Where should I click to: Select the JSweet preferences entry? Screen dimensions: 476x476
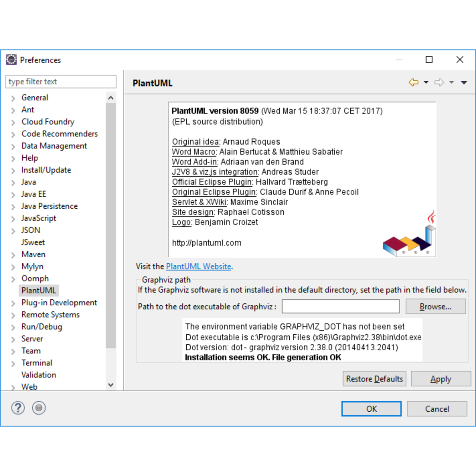tap(33, 242)
